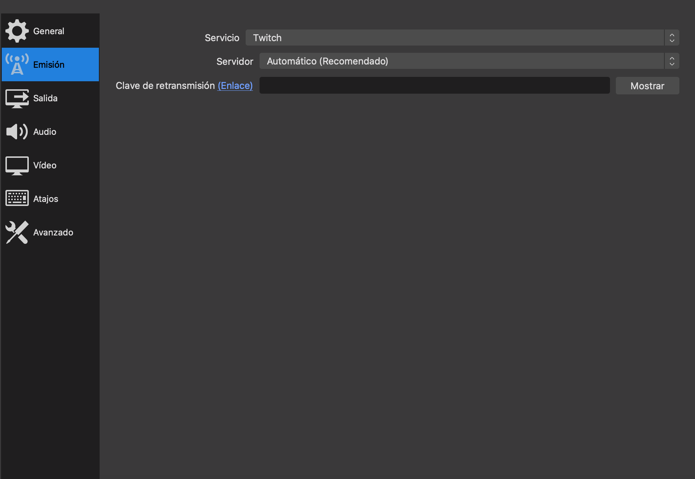This screenshot has width=695, height=479.
Task: Click the Emisión antenna icon
Action: (x=17, y=65)
